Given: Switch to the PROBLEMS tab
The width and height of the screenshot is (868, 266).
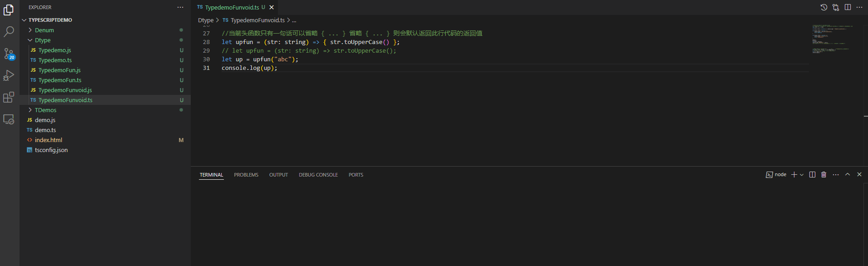Looking at the screenshot, I should [246, 175].
